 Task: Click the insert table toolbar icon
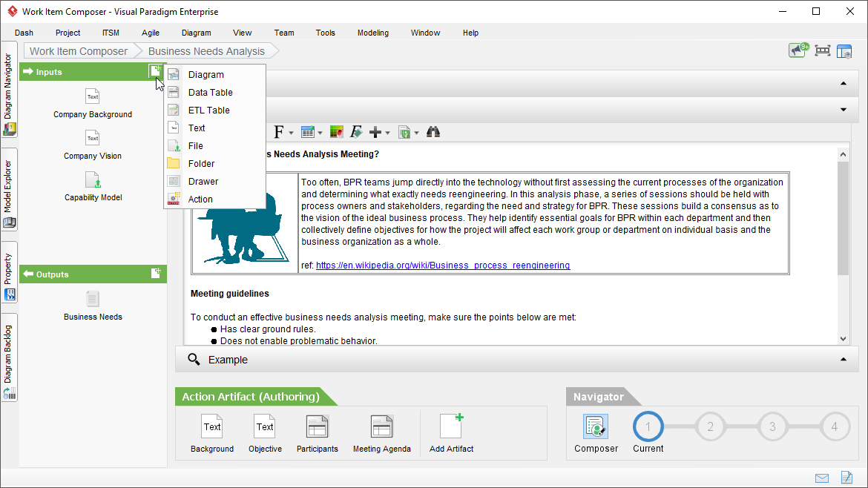pos(308,132)
